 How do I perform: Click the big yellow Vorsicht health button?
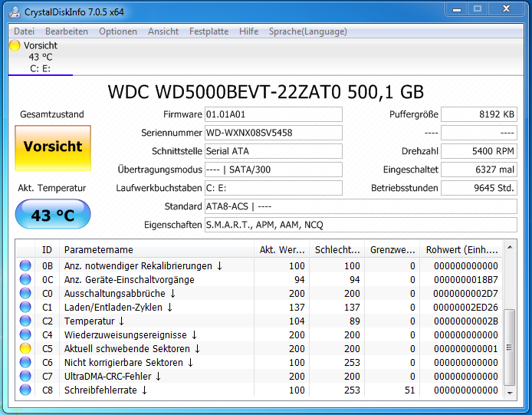[53, 148]
